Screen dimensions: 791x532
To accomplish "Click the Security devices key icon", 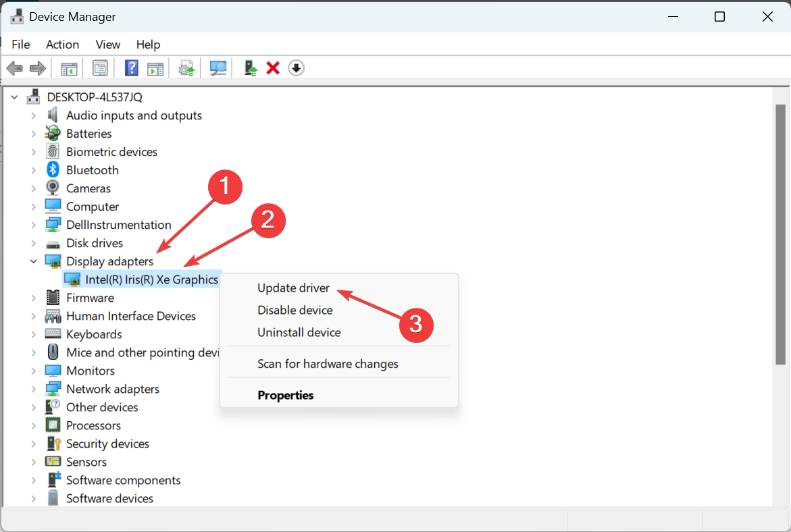I will pos(53,444).
